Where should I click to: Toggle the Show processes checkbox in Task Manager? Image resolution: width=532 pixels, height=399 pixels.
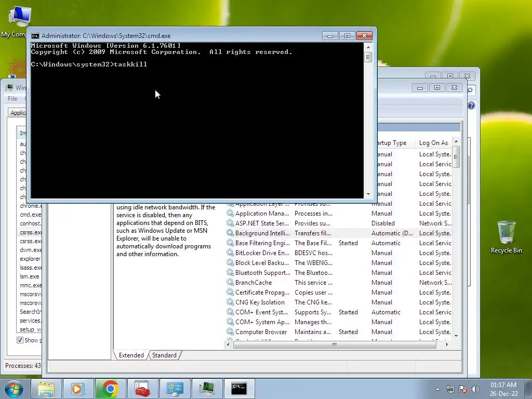(20, 340)
